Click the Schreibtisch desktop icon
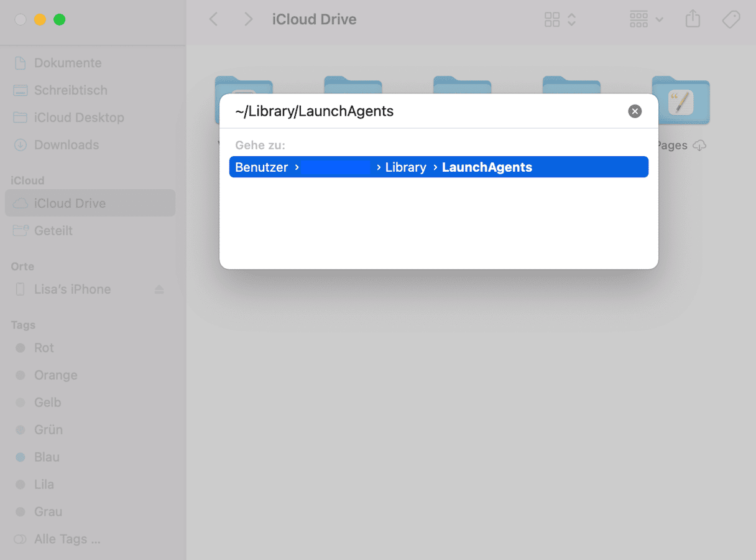The image size is (756, 560). point(21,90)
